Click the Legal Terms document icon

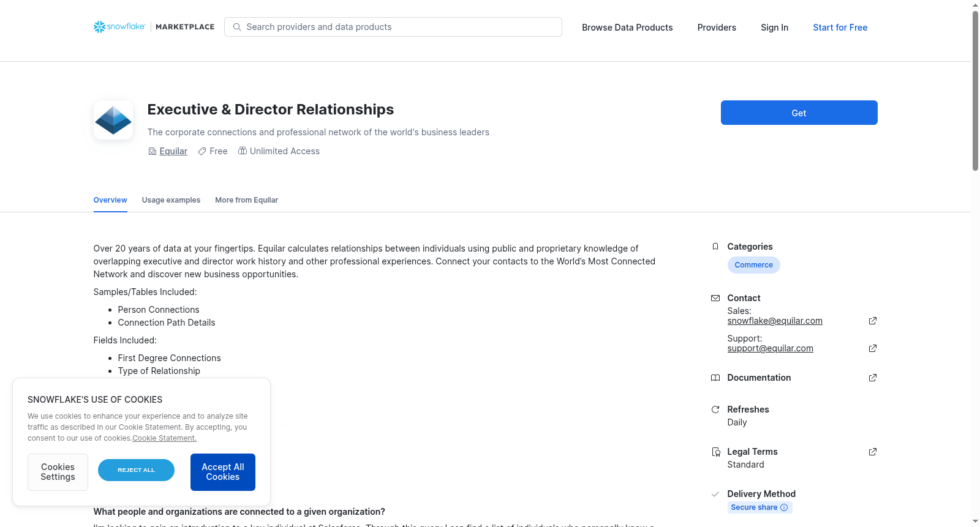[715, 452]
